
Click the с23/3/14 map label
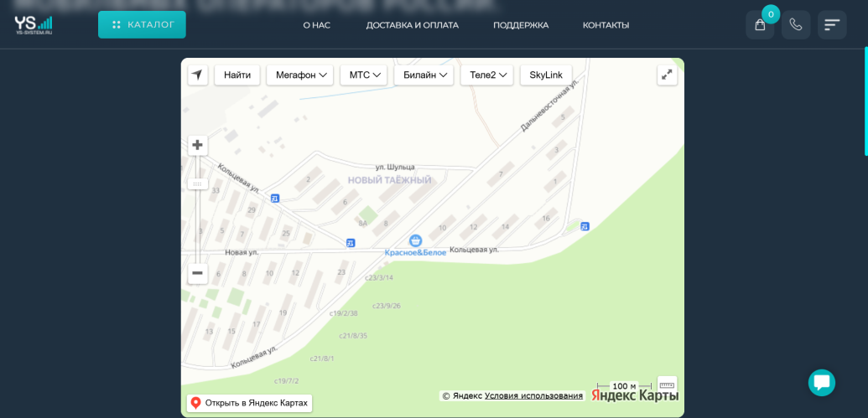coord(379,277)
